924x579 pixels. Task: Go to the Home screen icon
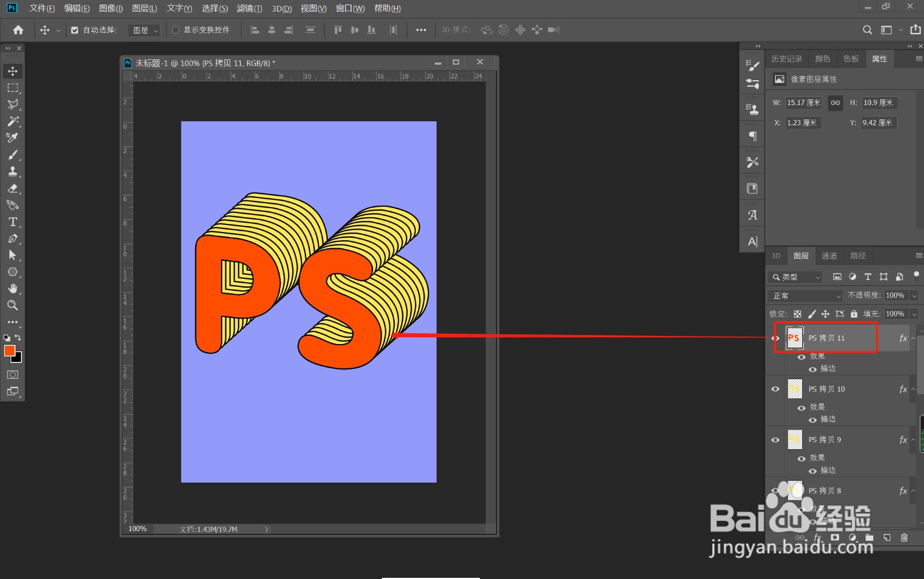pos(18,30)
